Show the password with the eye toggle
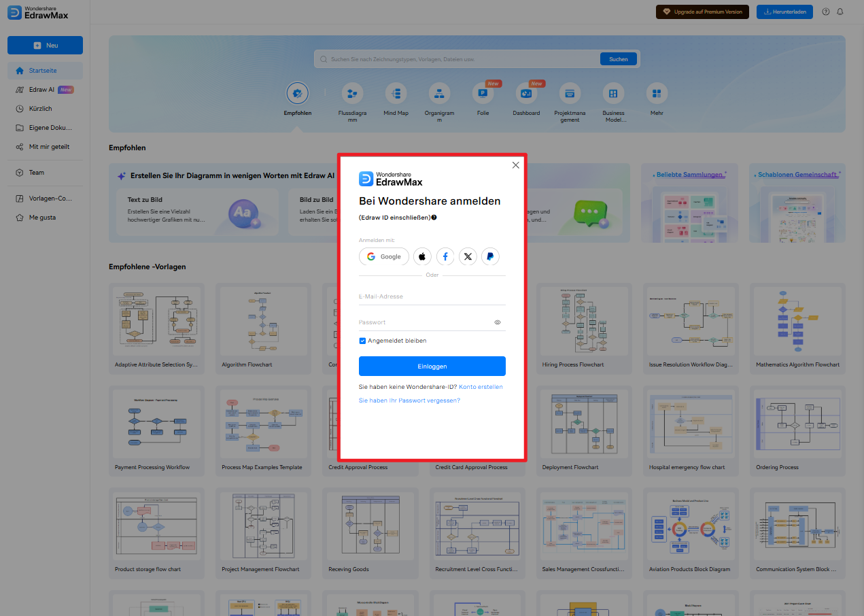Image resolution: width=864 pixels, height=616 pixels. click(497, 322)
